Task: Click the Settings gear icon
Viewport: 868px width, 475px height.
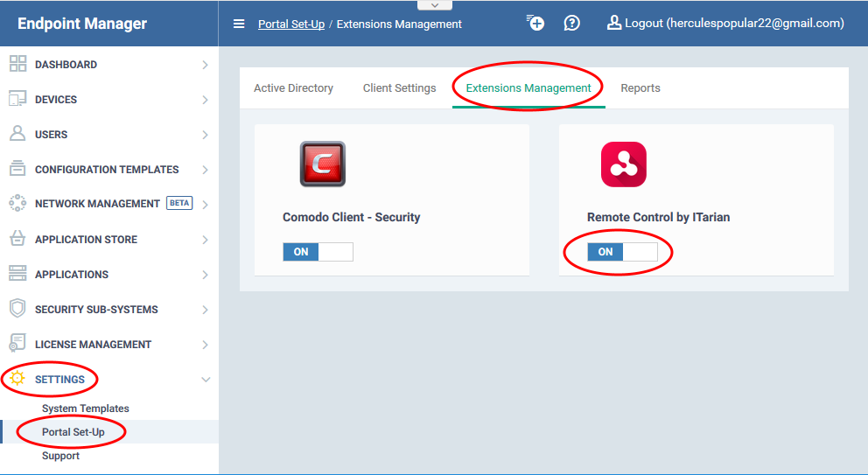Action: click(x=17, y=378)
